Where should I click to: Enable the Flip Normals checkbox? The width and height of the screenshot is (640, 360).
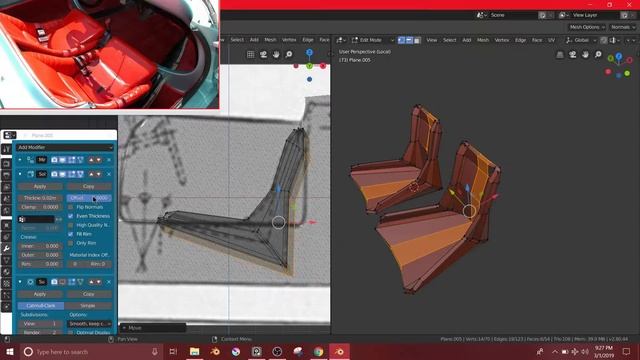point(71,207)
